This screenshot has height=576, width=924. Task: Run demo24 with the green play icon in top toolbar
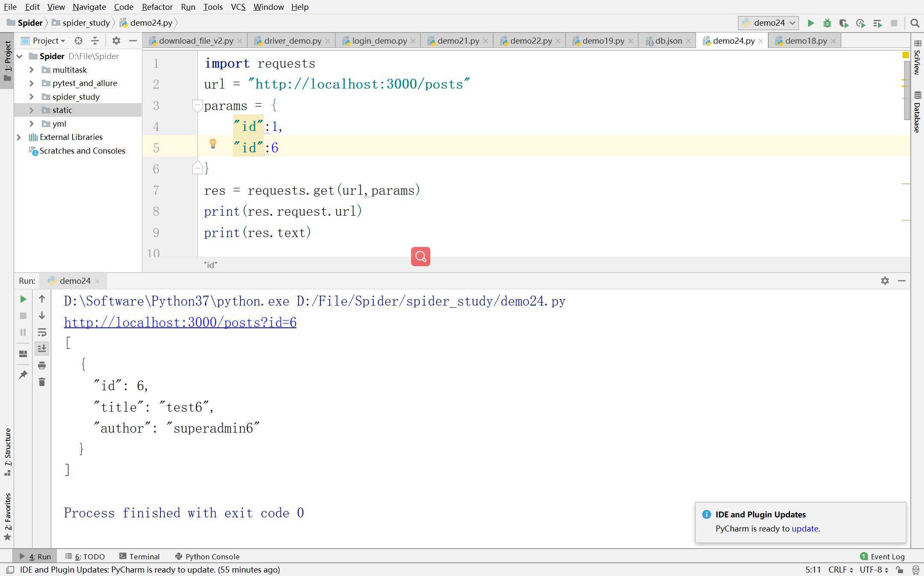(x=811, y=23)
